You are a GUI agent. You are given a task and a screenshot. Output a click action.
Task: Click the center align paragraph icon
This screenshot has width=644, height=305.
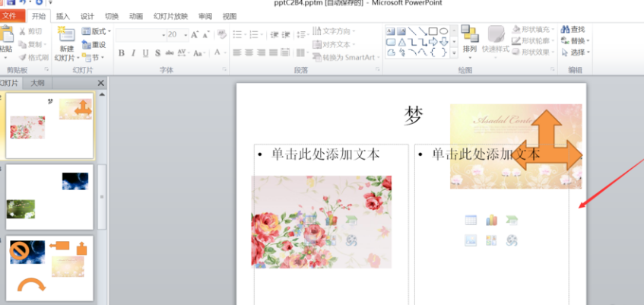pyautogui.click(x=248, y=52)
